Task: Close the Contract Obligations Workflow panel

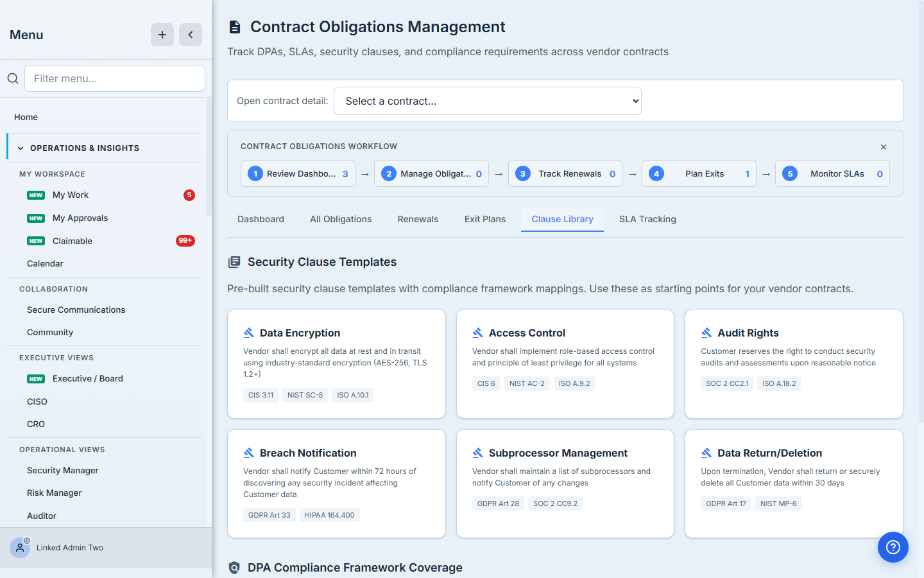Action: click(x=884, y=147)
